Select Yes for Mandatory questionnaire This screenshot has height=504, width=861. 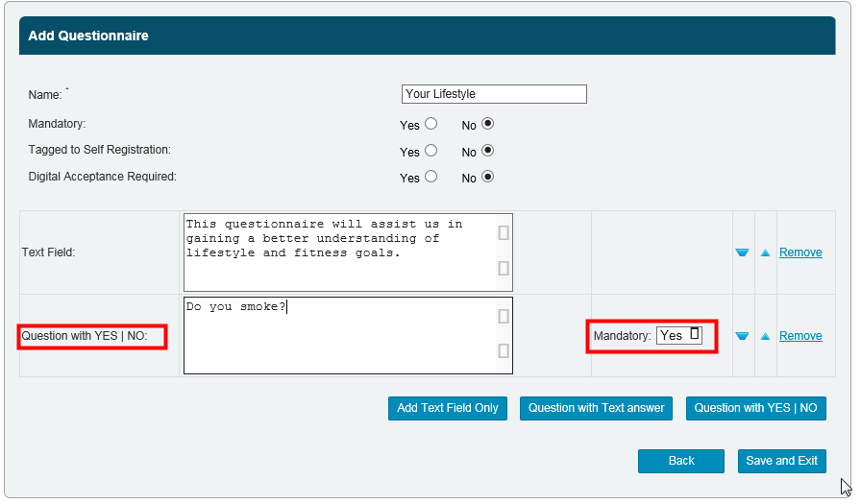coord(430,124)
